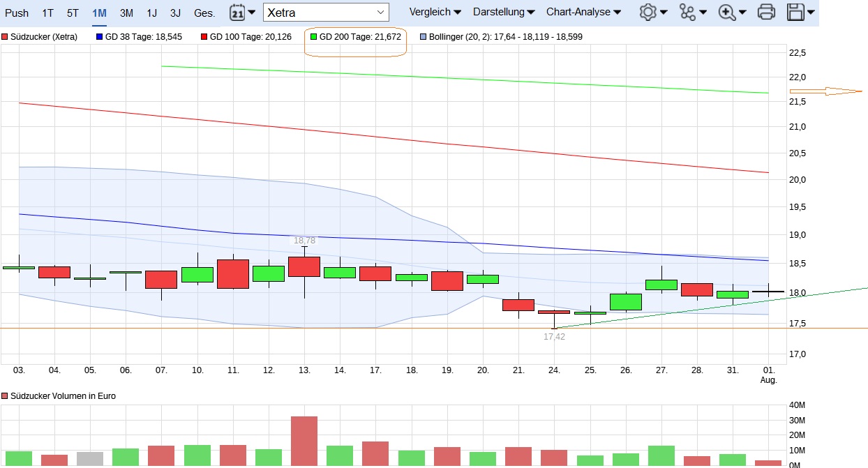Select the green candle on the 27th
Screen dimensions: 868x468
[661, 285]
